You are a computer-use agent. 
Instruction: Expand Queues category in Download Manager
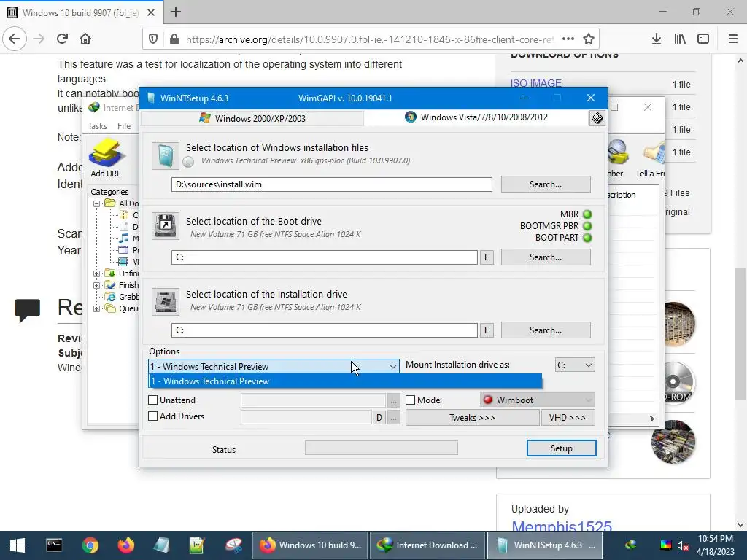tap(97, 308)
